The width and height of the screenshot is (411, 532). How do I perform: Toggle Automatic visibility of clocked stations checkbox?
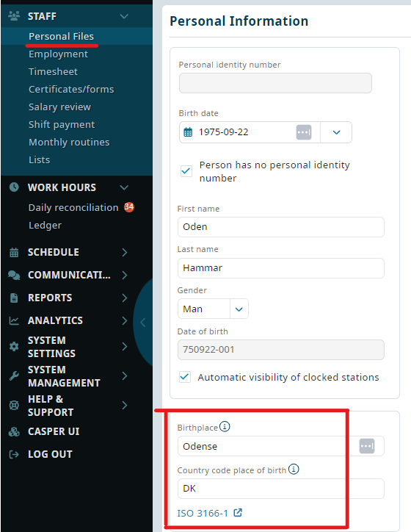pyautogui.click(x=185, y=377)
